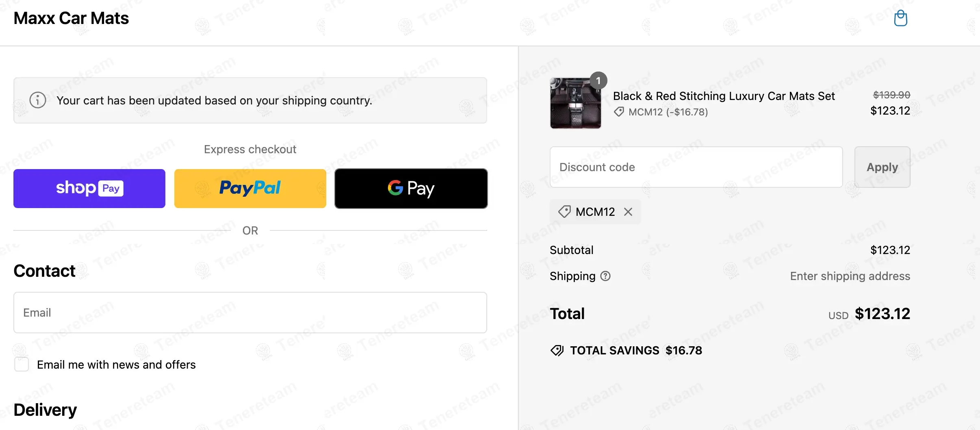Viewport: 980px width, 430px height.
Task: Click the tag icon on MCM12 chip
Action: pyautogui.click(x=564, y=212)
